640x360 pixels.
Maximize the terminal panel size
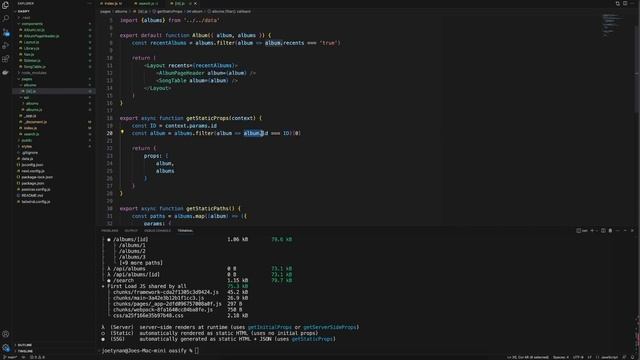point(625,231)
